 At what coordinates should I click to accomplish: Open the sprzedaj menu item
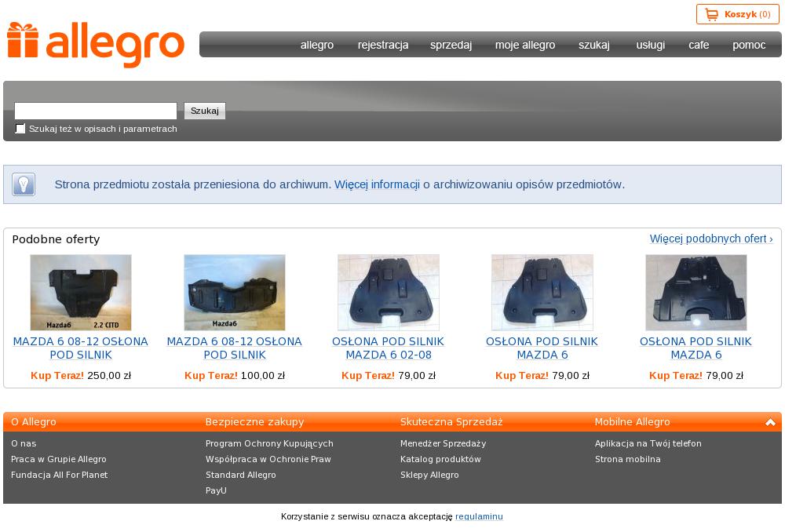pos(451,45)
